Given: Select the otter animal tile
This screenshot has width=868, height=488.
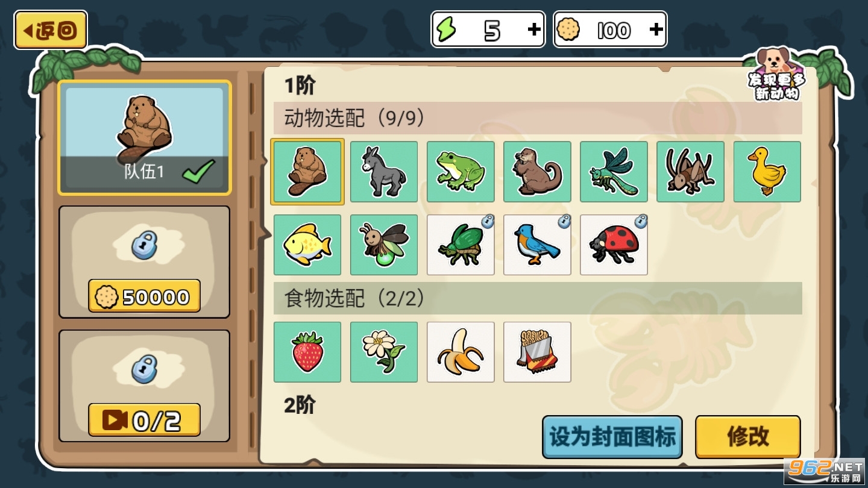Looking at the screenshot, I should 537,172.
